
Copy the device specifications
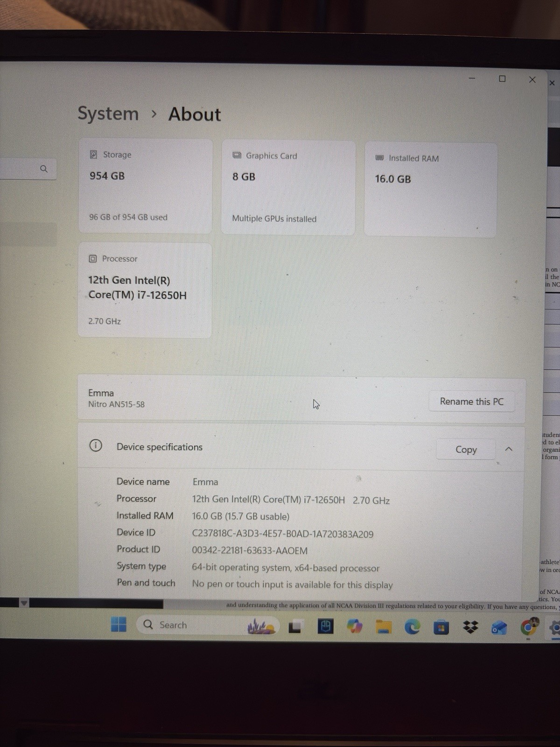pos(466,450)
